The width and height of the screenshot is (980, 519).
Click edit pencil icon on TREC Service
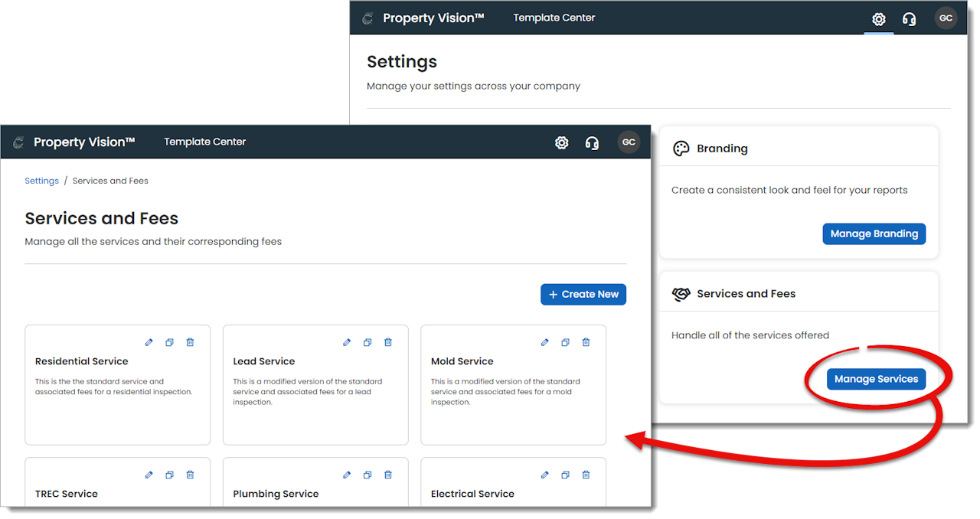[x=149, y=475]
